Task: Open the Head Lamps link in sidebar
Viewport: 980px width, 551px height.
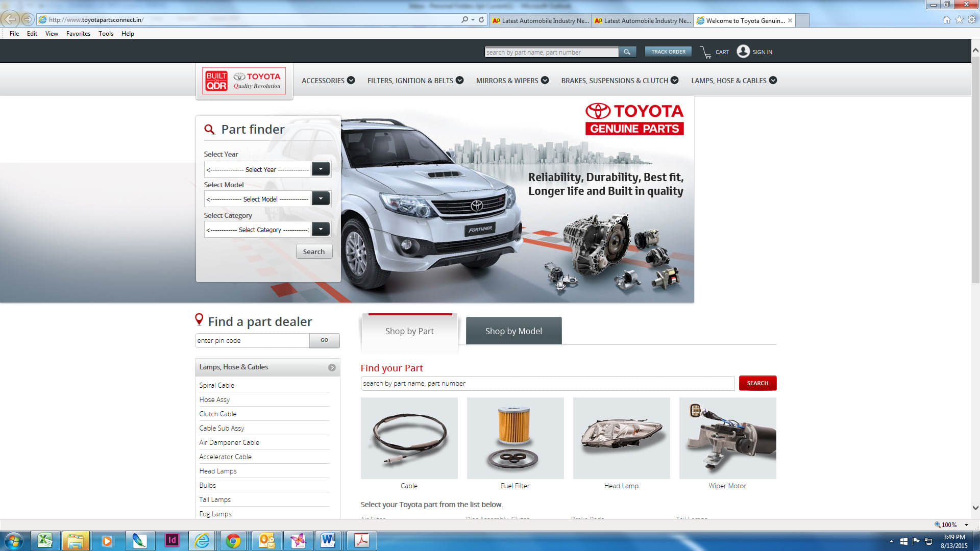Action: (218, 471)
